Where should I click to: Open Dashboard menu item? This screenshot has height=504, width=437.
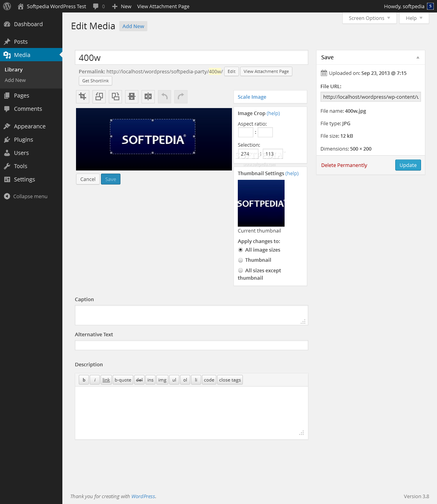[x=31, y=24]
